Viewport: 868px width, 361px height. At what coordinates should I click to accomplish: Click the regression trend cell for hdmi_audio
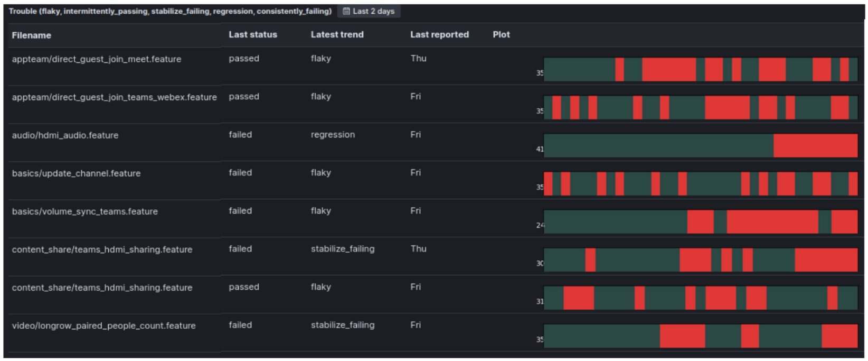tap(333, 135)
